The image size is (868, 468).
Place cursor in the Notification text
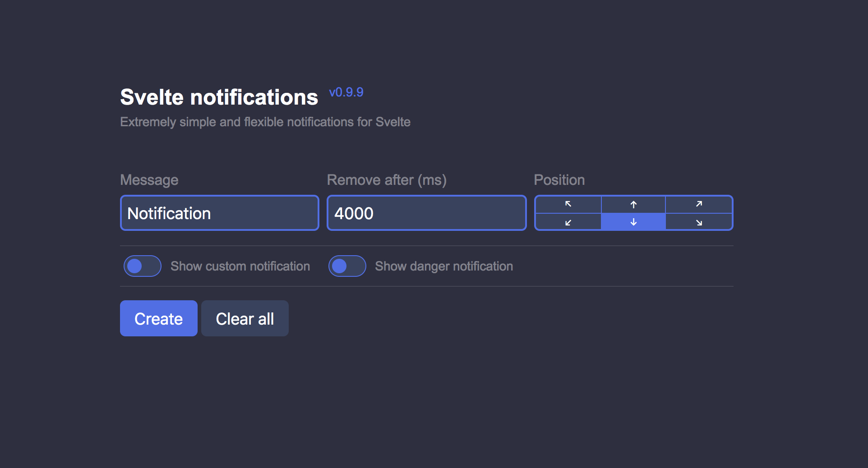pos(169,213)
